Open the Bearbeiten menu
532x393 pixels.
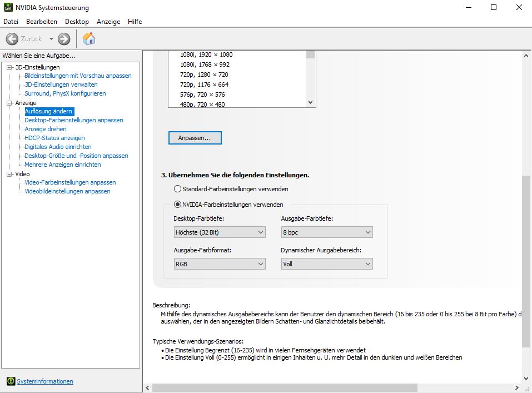41,21
